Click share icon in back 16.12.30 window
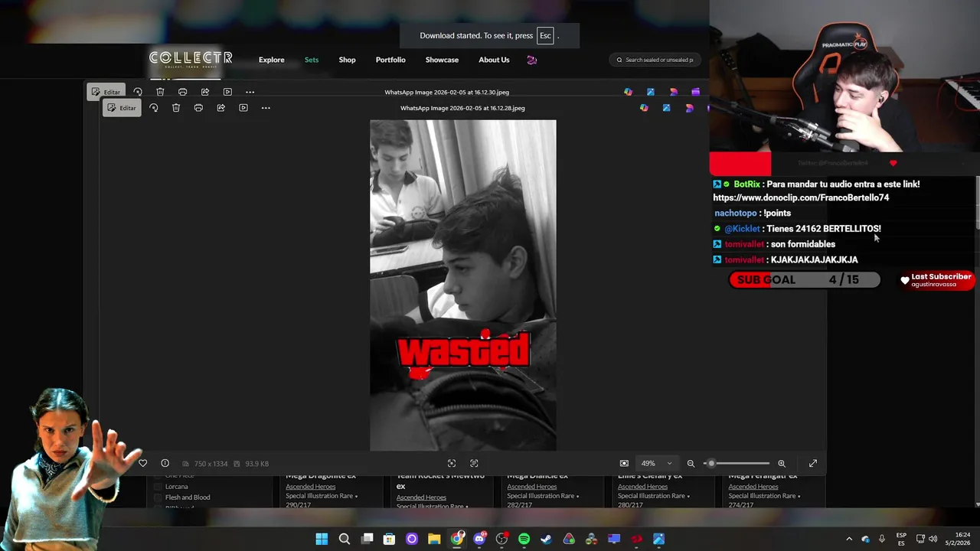The image size is (980, 551). click(205, 92)
